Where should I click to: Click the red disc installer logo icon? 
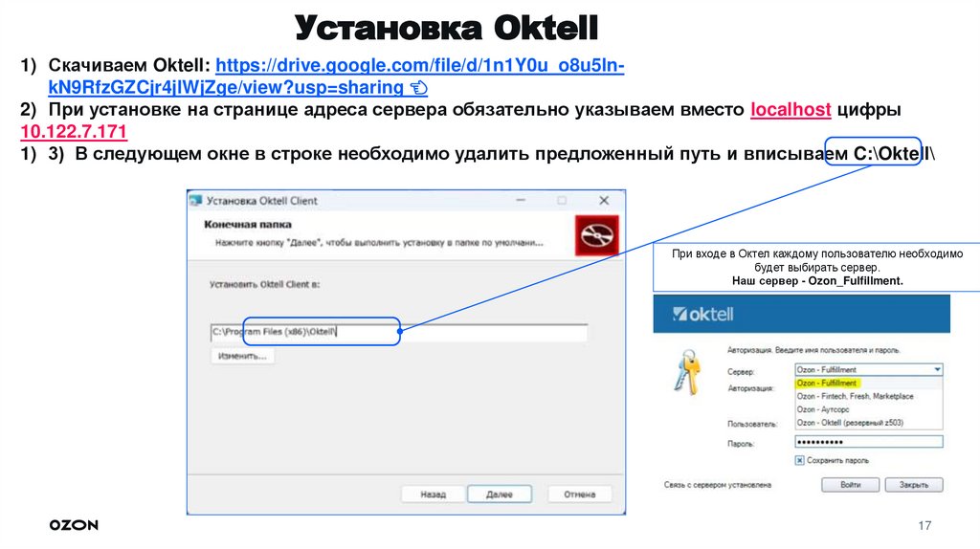coord(597,235)
